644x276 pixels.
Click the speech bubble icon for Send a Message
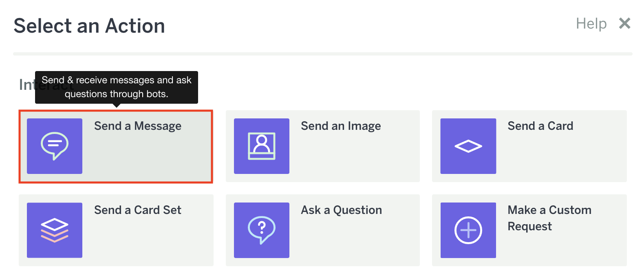(x=55, y=146)
